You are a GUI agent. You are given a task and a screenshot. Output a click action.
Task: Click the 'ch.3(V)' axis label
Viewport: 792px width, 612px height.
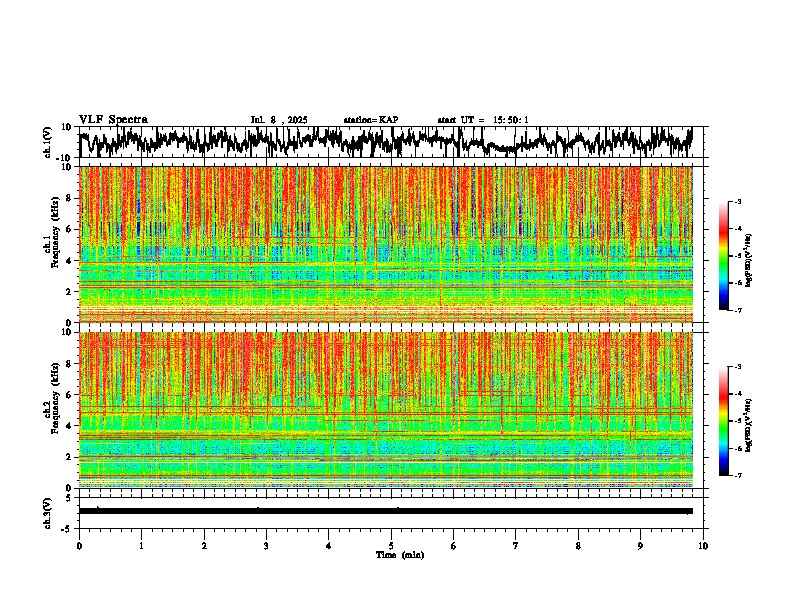[x=48, y=513]
